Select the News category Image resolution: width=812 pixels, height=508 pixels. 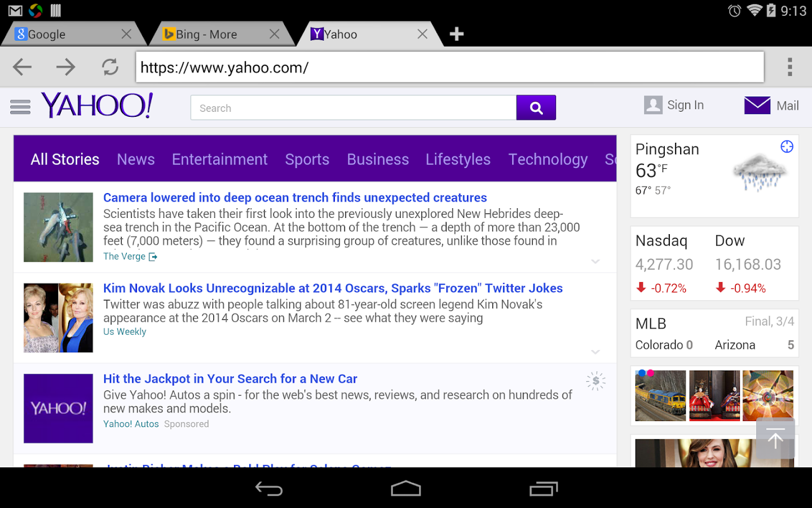point(136,159)
